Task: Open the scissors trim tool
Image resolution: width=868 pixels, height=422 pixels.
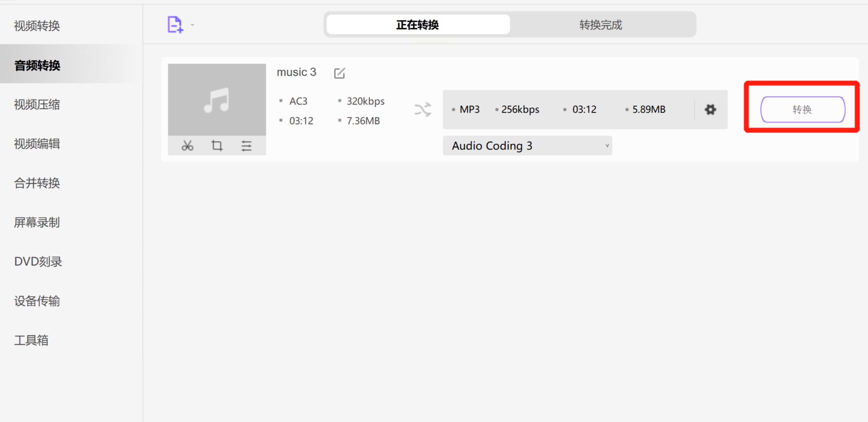Action: 187,146
